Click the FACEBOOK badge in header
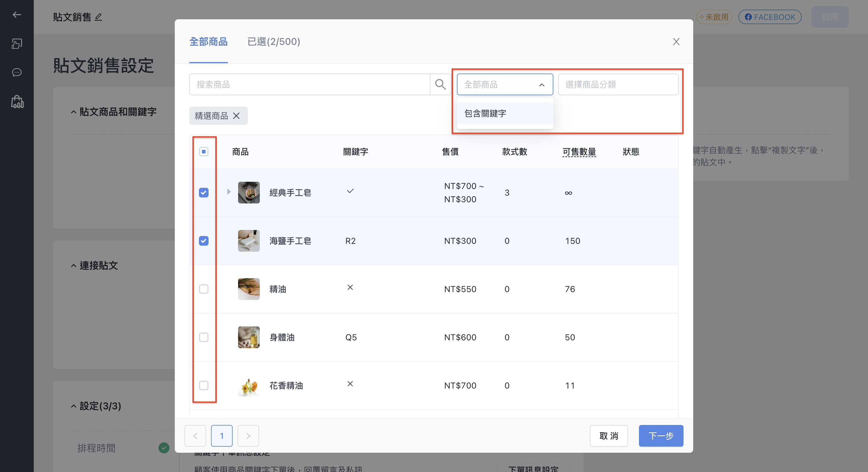The image size is (868, 472). pos(770,17)
